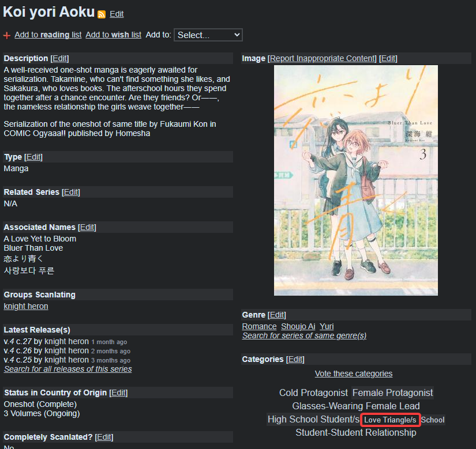Screen dimensions: 476x449
Task: Search for series of same genres
Action: tap(304, 335)
